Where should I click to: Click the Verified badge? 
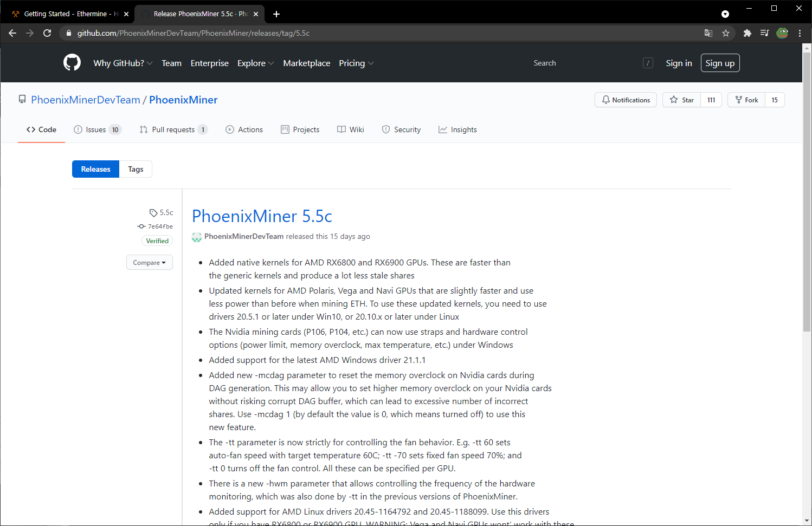coord(157,241)
